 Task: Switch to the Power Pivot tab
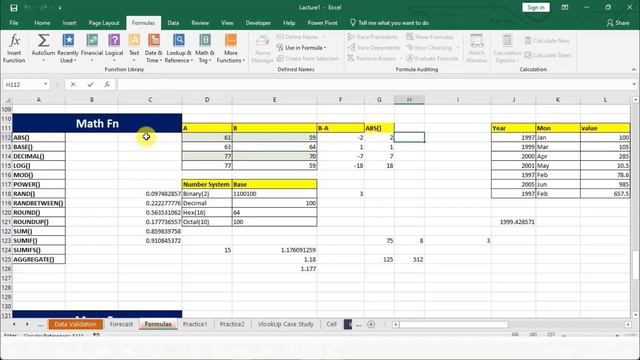tap(322, 23)
